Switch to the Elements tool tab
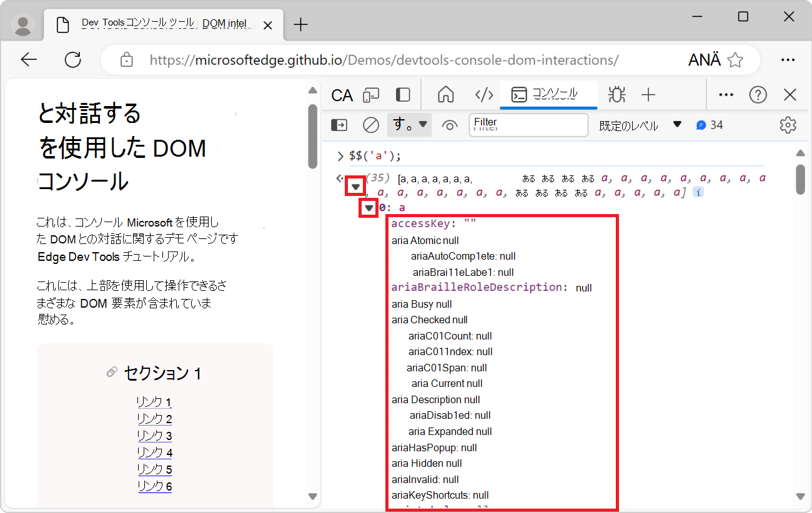The image size is (812, 513). click(x=485, y=95)
